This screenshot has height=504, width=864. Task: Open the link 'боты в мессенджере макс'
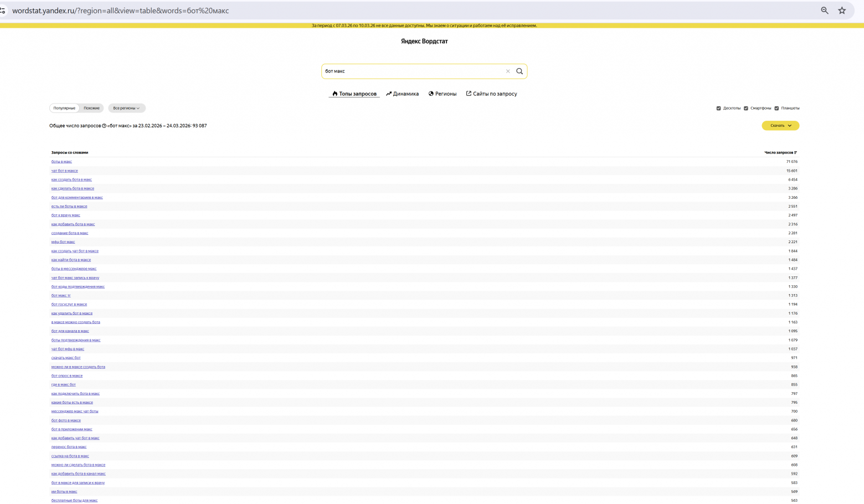(x=74, y=269)
